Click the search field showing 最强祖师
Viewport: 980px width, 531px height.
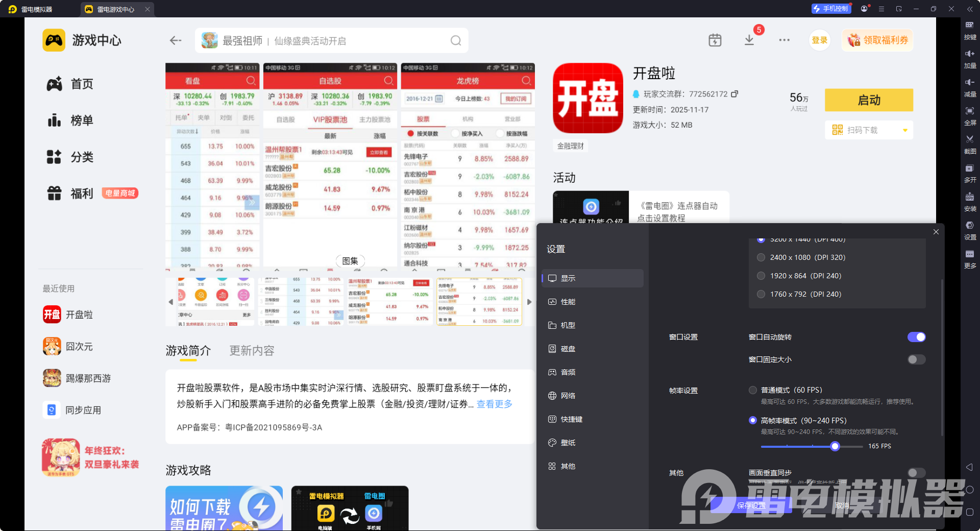coord(332,40)
